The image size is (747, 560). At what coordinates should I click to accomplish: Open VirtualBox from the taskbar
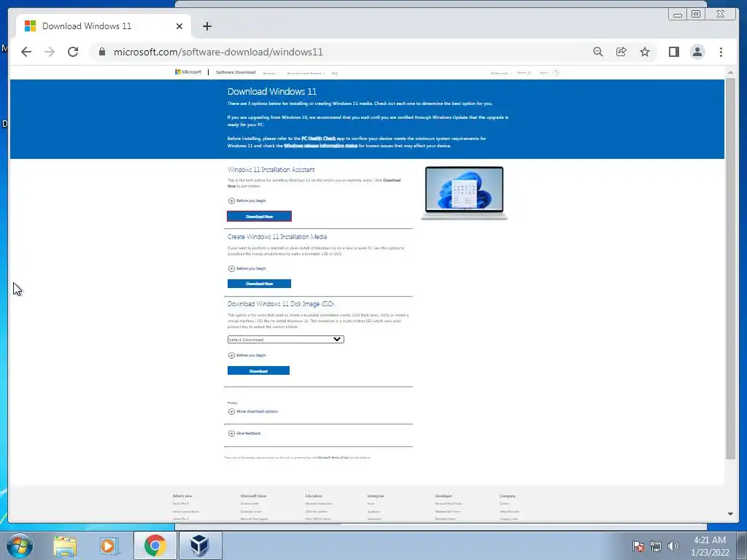pyautogui.click(x=199, y=545)
